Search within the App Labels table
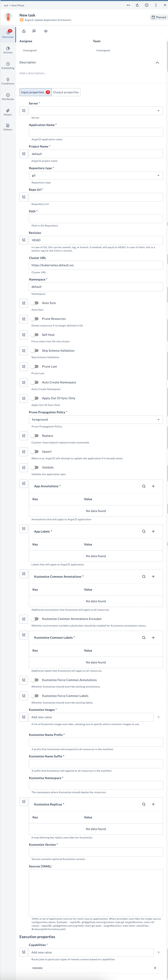Viewport: 168px width, 980px height. click(144, 531)
